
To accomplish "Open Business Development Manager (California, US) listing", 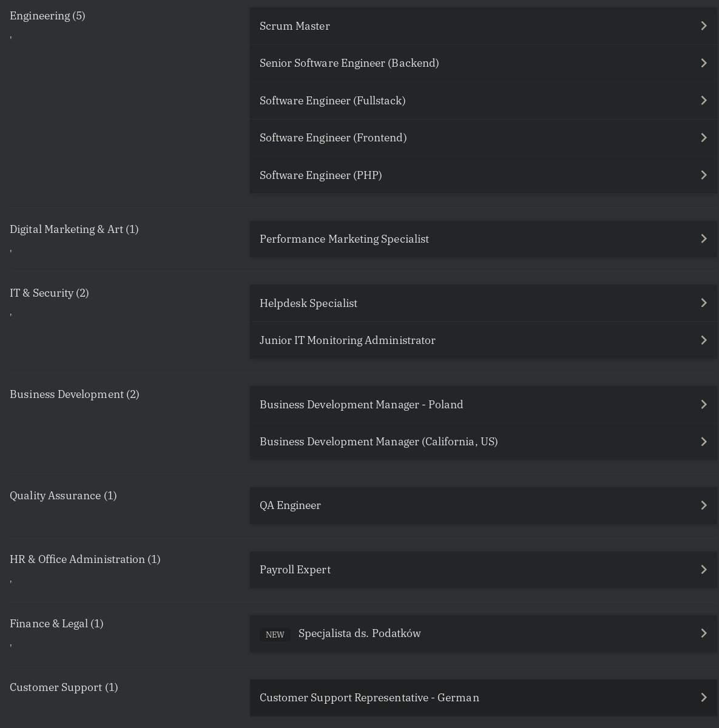I will (x=484, y=441).
